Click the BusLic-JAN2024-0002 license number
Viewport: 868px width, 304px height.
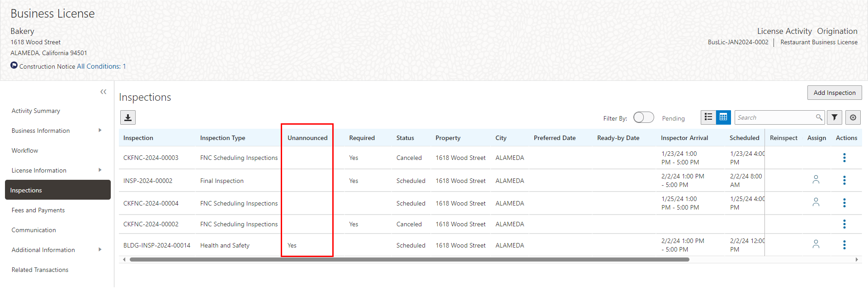[738, 42]
